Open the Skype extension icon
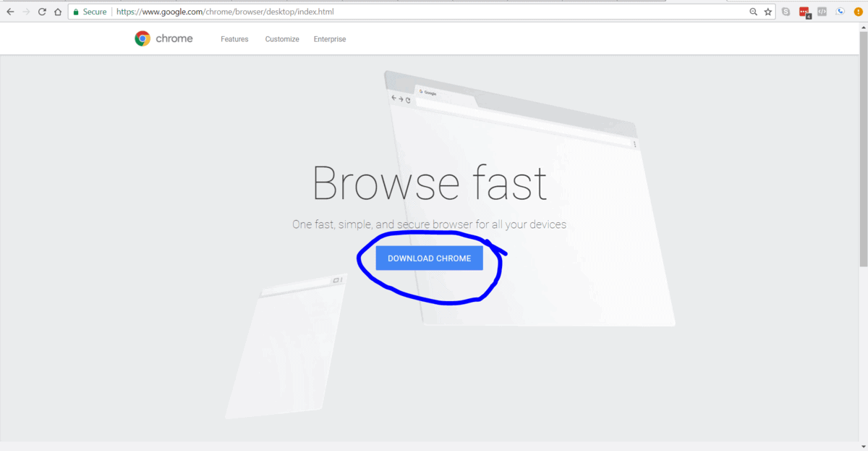This screenshot has height=451, width=868. click(x=786, y=12)
